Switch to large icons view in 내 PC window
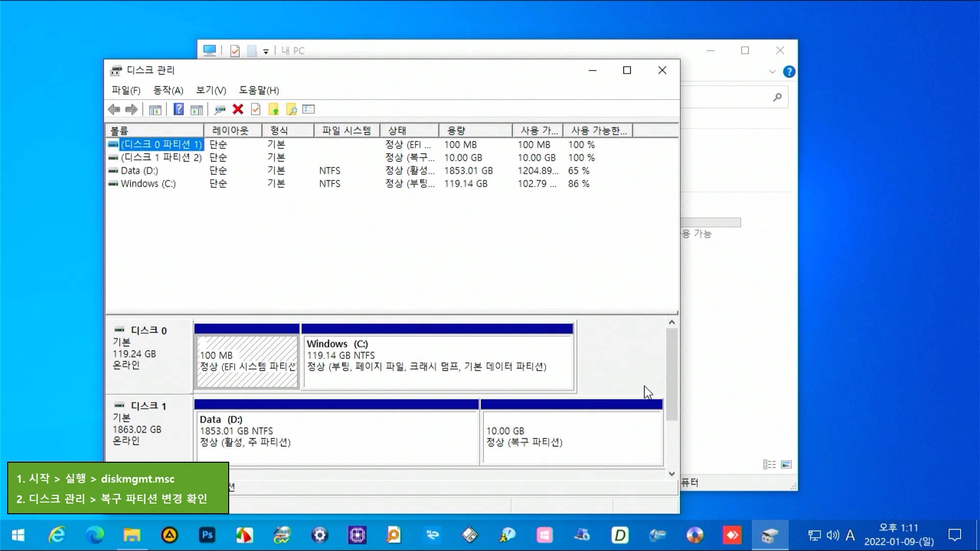Image resolution: width=980 pixels, height=551 pixels. click(x=786, y=465)
